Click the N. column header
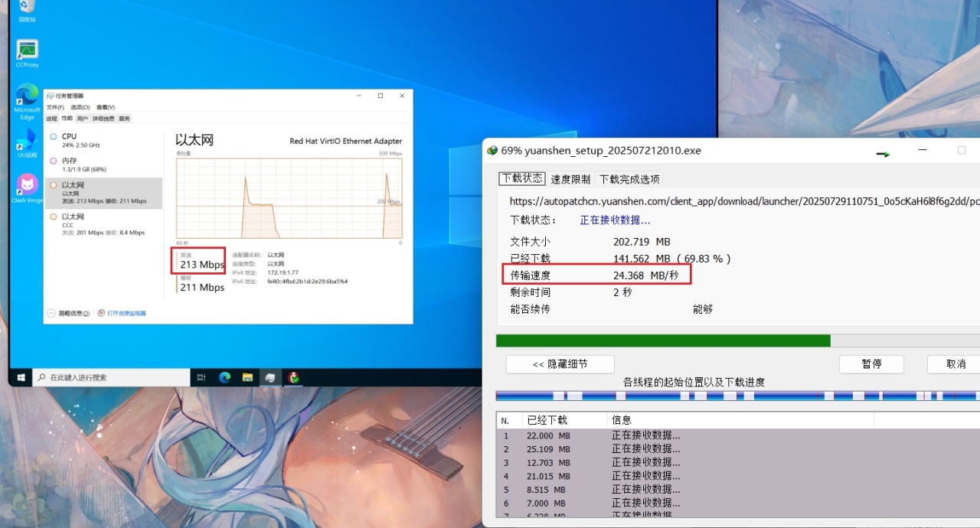980x528 pixels. coord(509,421)
